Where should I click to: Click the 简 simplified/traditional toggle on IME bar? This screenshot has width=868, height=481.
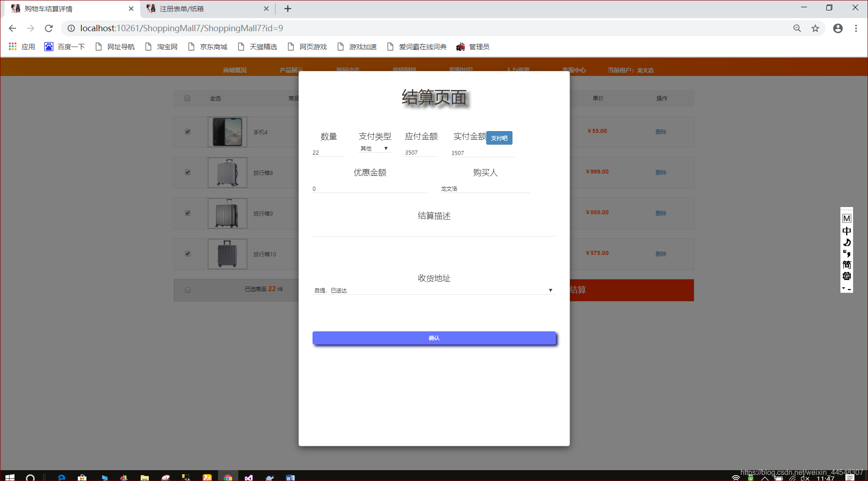846,264
